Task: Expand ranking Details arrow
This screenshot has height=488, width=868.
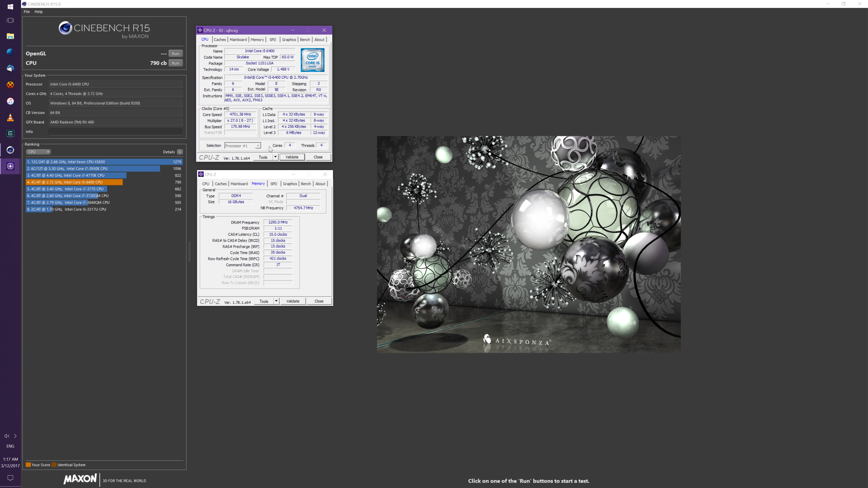Action: [180, 152]
